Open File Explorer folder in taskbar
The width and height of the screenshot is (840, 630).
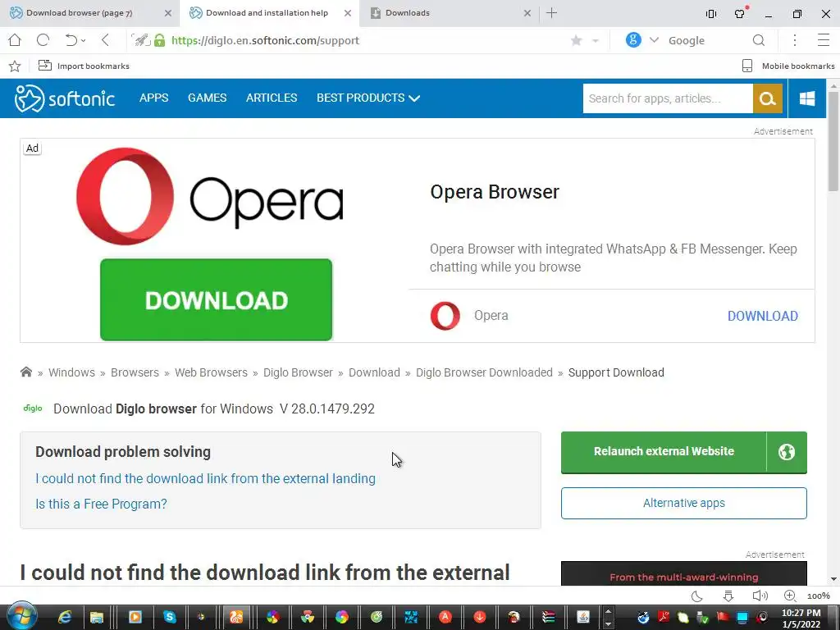click(97, 617)
